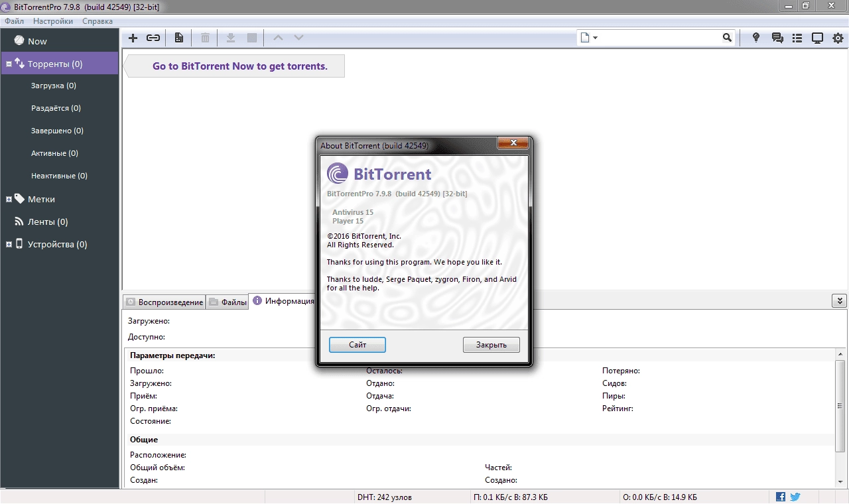Image resolution: width=849 pixels, height=504 pixels.
Task: Click DHT: 242 узлов status text
Action: pos(385,497)
